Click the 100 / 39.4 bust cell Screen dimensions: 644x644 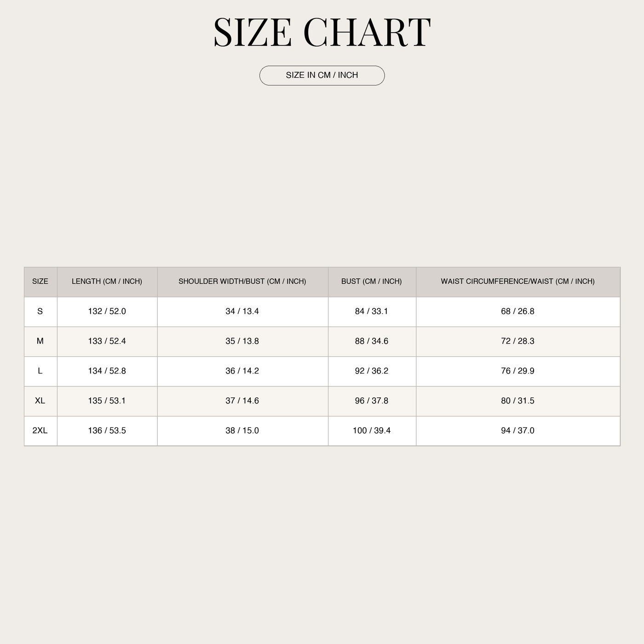(x=372, y=431)
